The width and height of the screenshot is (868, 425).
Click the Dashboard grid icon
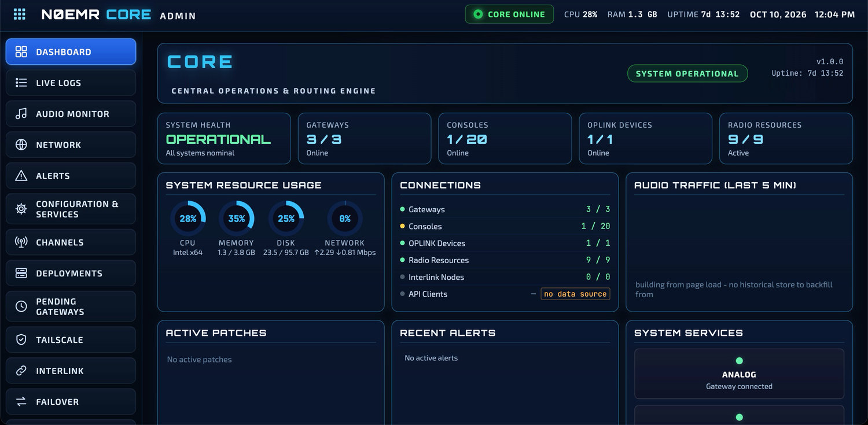coord(21,52)
